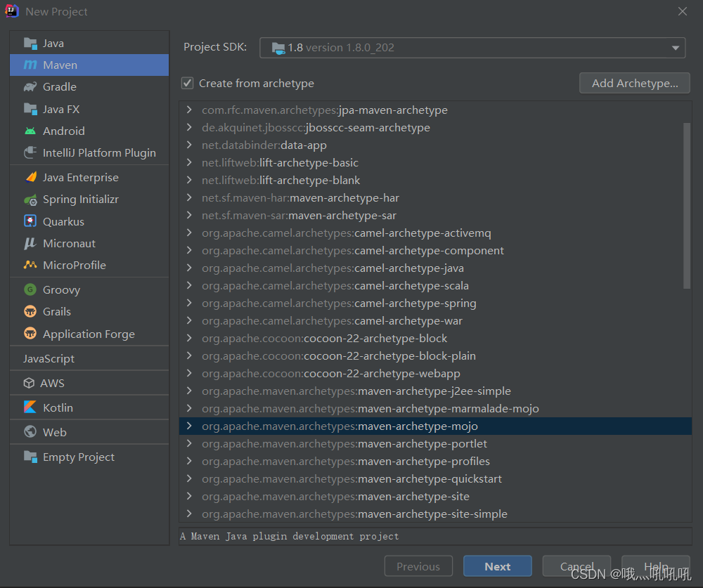703x588 pixels.
Task: Expand maven-archetype-quickstart chevron
Action: [x=189, y=478]
